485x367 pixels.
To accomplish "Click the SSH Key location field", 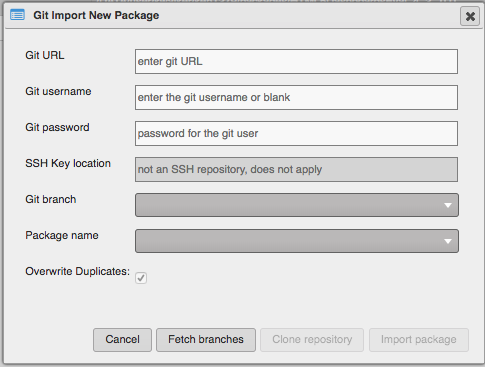I will point(296,169).
